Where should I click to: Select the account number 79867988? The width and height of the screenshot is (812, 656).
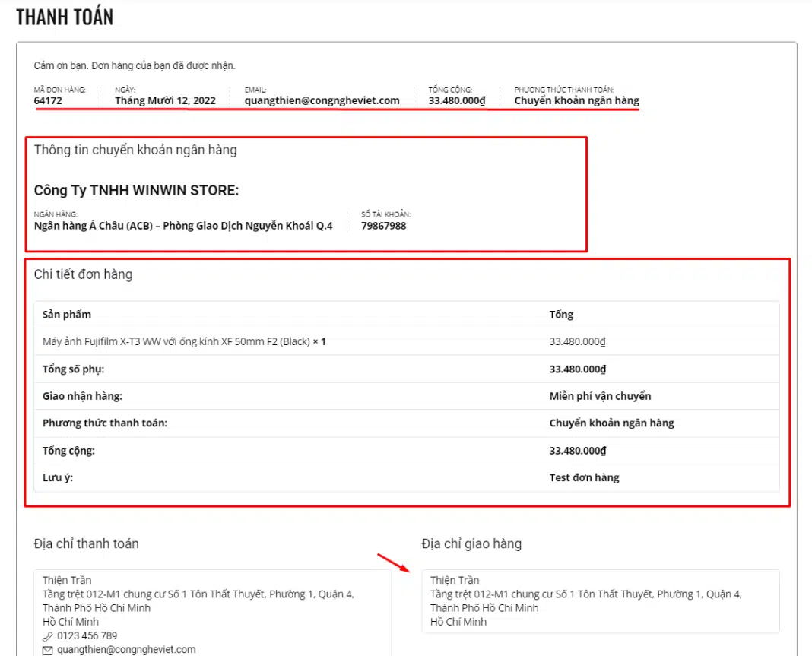coord(384,226)
